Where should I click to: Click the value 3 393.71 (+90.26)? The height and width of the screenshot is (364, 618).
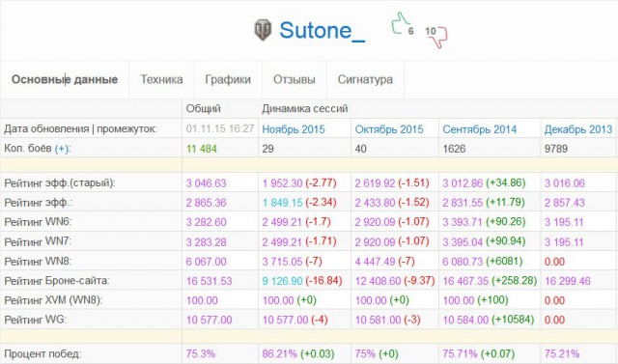pos(484,222)
